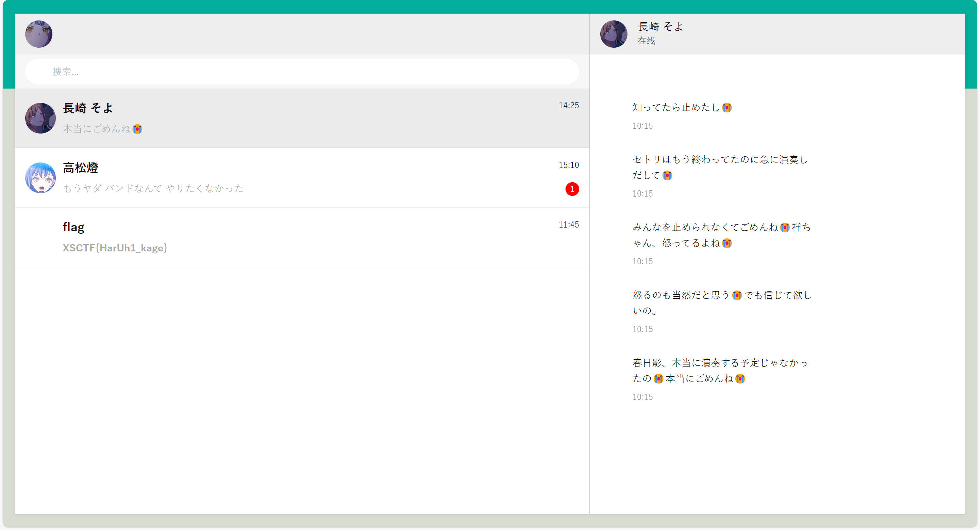Click the 11:45 timestamp on flag chat
Image resolution: width=980 pixels, height=530 pixels.
click(x=568, y=225)
